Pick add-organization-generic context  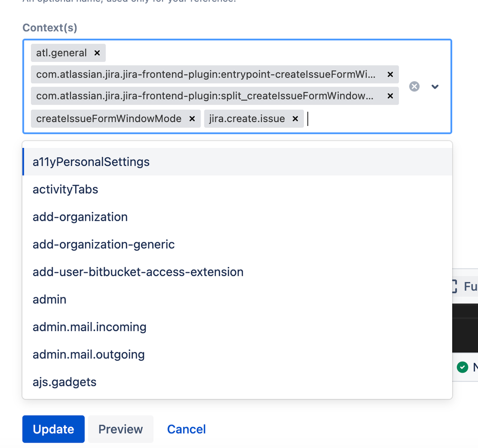pyautogui.click(x=237, y=244)
